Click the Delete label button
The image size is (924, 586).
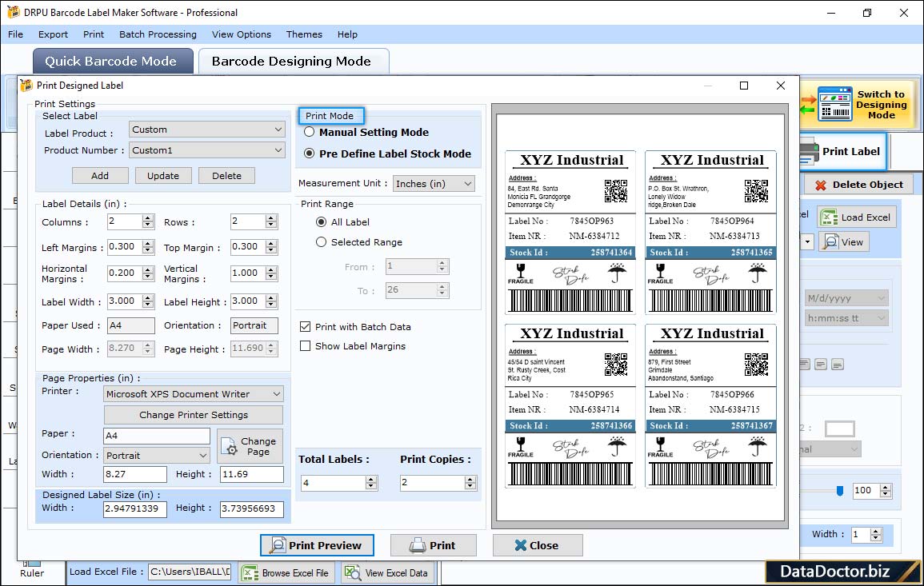pyautogui.click(x=227, y=176)
